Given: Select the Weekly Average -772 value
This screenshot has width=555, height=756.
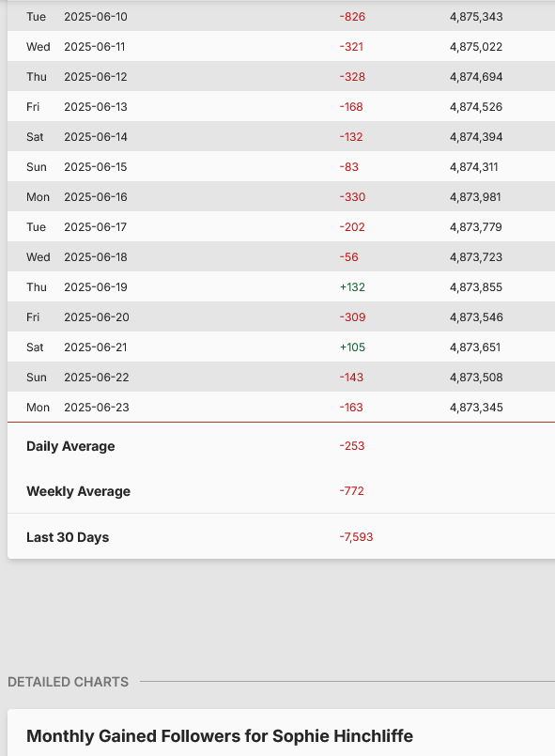Looking at the screenshot, I should (x=351, y=491).
